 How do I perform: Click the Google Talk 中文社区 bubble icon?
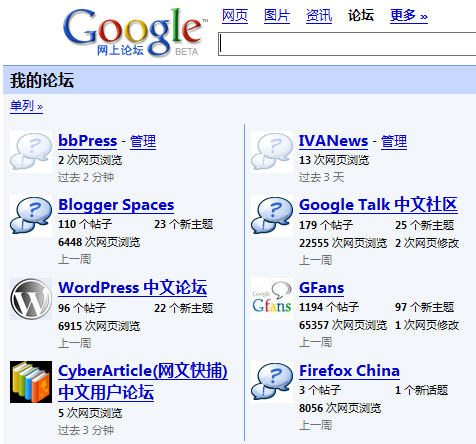[x=272, y=216]
